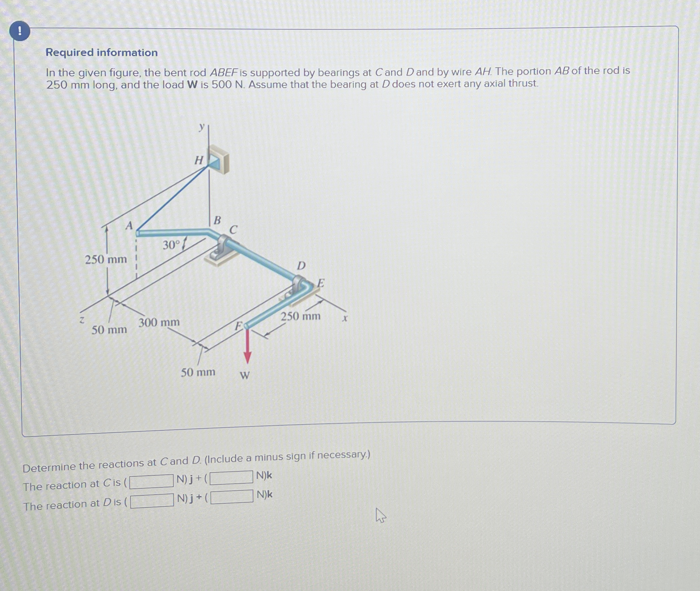
Task: Click the 300 mm dimension label
Action: pyautogui.click(x=159, y=323)
